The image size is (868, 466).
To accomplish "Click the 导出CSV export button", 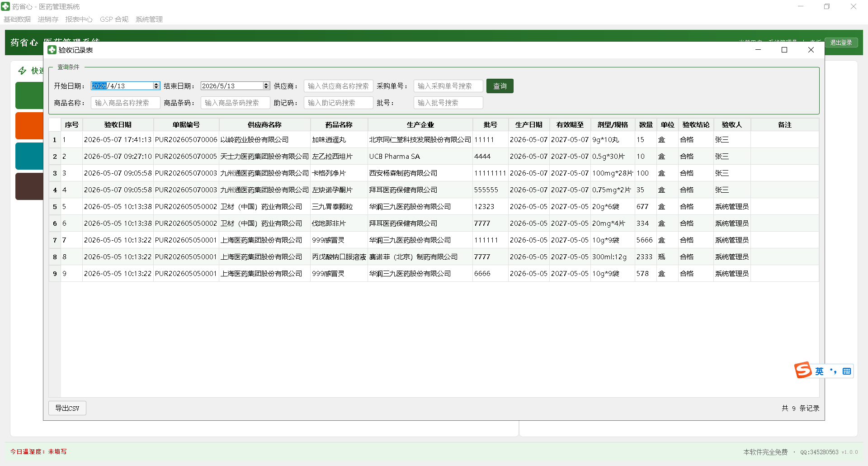I will click(67, 408).
